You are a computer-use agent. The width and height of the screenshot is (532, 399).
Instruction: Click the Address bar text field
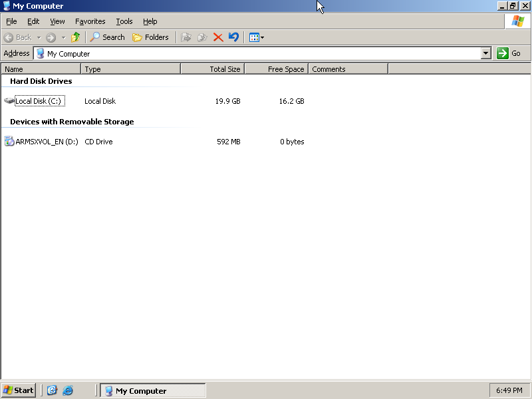(259, 53)
